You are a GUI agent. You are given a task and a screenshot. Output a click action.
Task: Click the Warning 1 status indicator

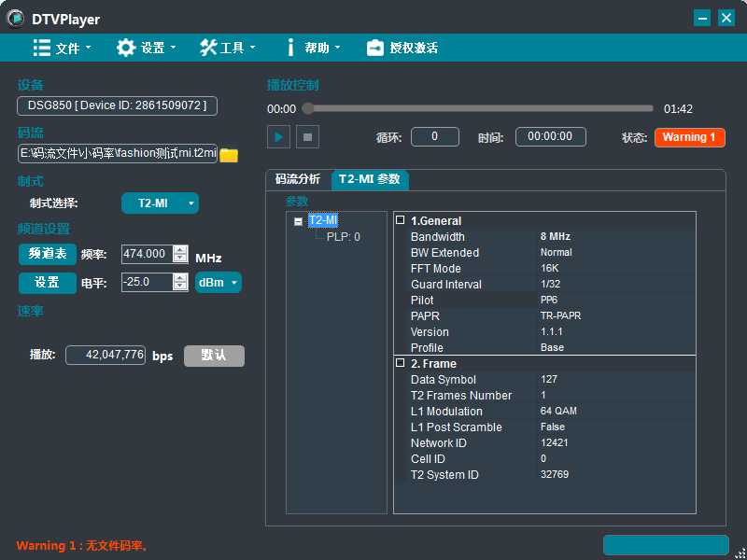pos(689,137)
